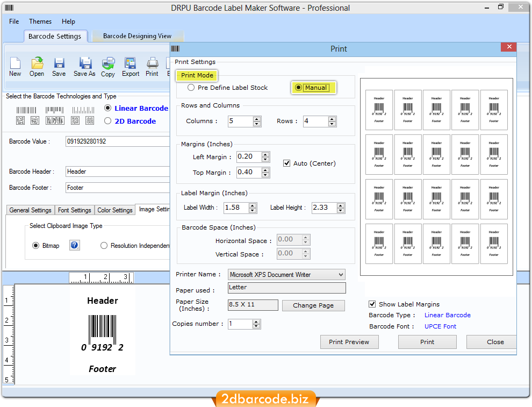Open the Color Settings tab
532x407 pixels.
[x=115, y=210]
